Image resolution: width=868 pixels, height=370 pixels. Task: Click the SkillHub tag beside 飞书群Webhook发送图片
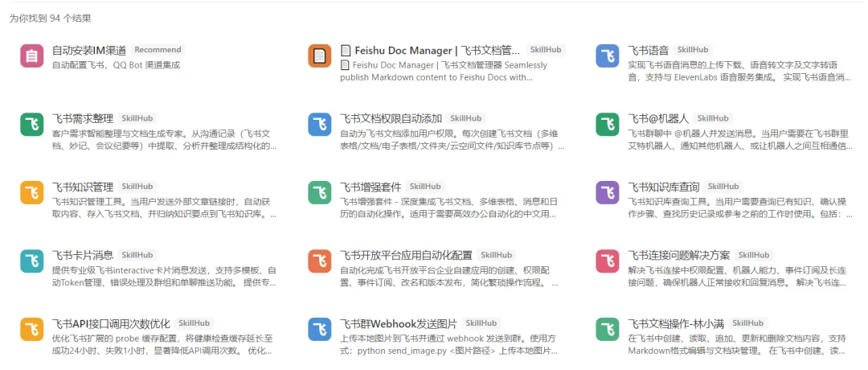click(x=481, y=323)
